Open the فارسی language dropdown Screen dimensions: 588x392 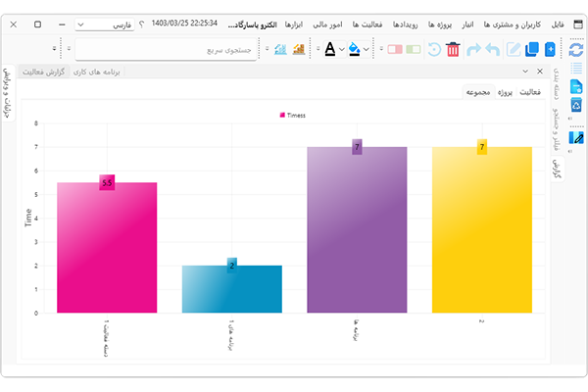tap(106, 24)
